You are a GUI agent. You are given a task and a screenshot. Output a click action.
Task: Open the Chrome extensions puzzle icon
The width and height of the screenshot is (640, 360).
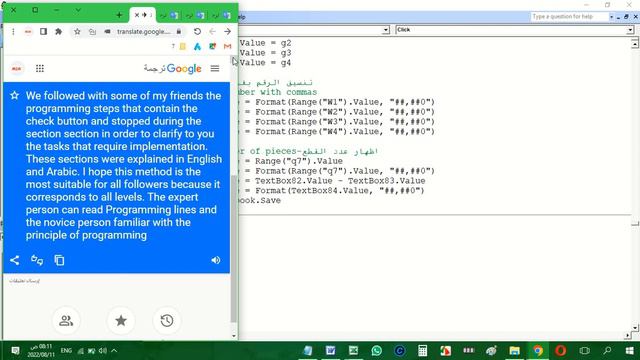[x=59, y=31]
